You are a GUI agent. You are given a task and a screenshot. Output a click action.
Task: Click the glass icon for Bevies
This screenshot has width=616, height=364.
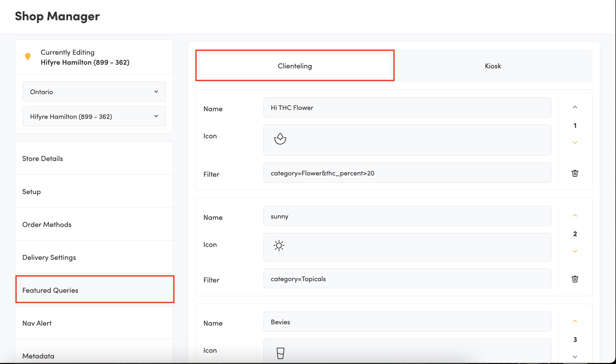(280, 353)
